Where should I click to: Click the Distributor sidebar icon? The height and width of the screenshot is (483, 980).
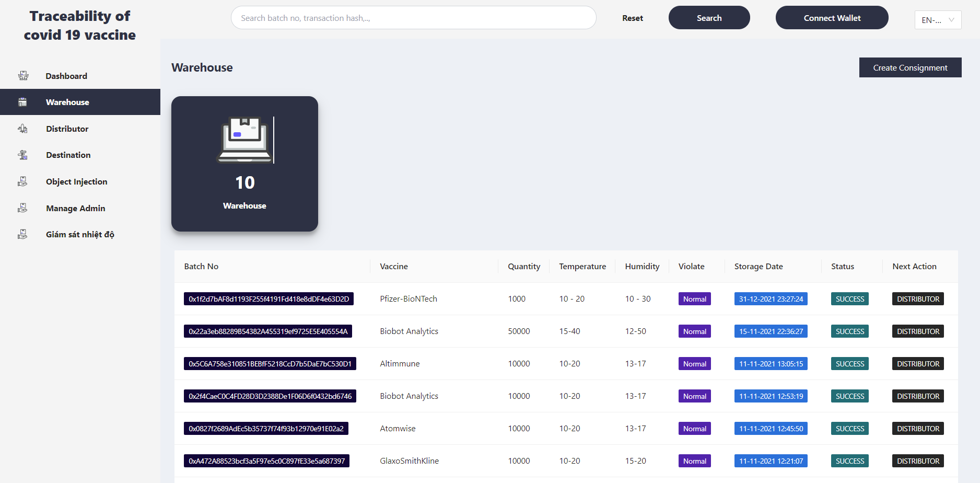[x=22, y=129]
